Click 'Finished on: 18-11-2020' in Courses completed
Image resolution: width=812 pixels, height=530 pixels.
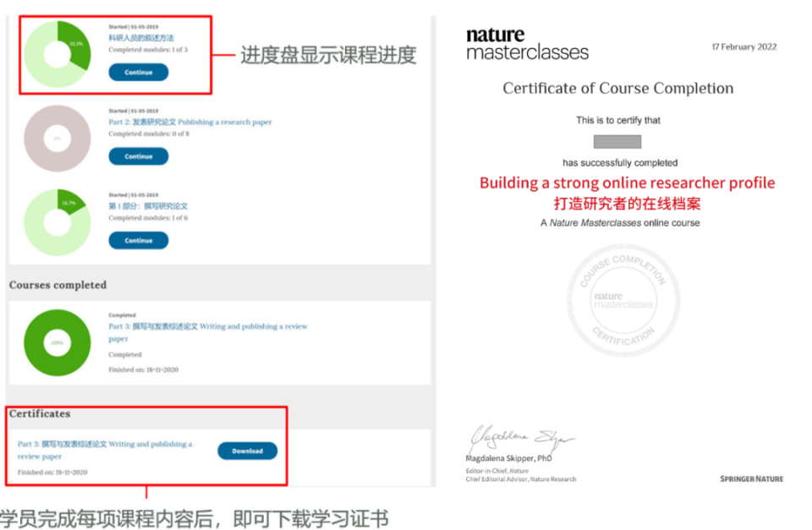click(x=144, y=369)
